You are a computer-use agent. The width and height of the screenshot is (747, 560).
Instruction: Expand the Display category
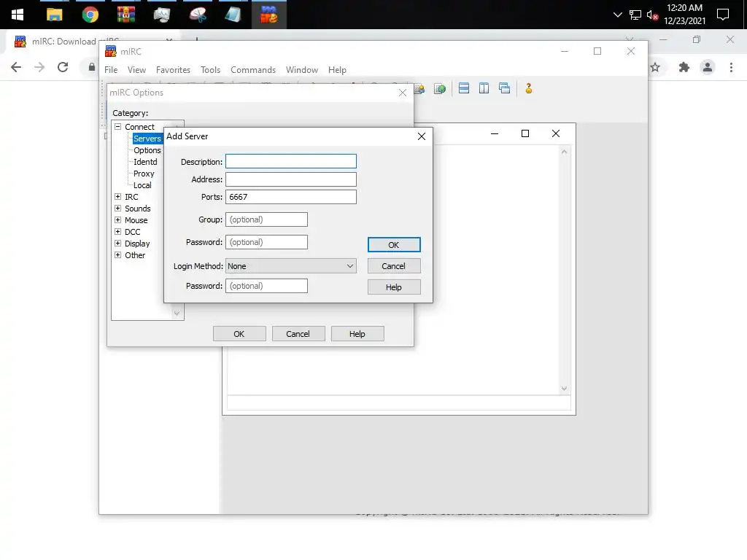(x=117, y=244)
